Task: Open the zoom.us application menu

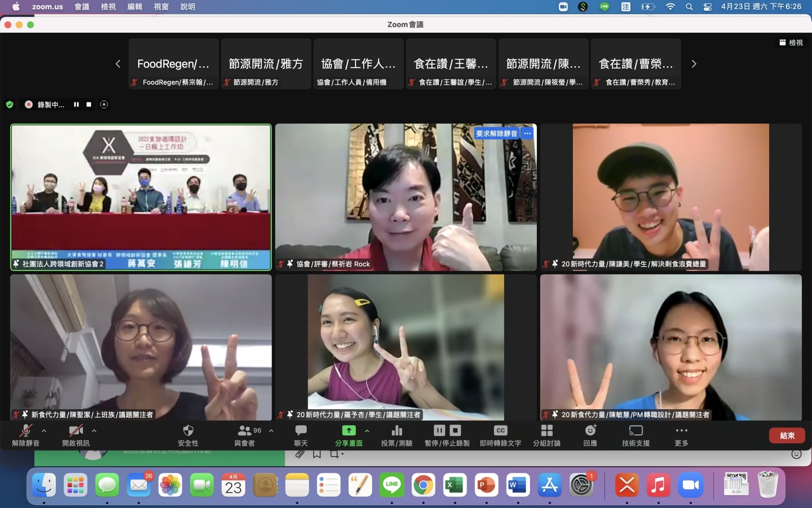Action: point(47,7)
